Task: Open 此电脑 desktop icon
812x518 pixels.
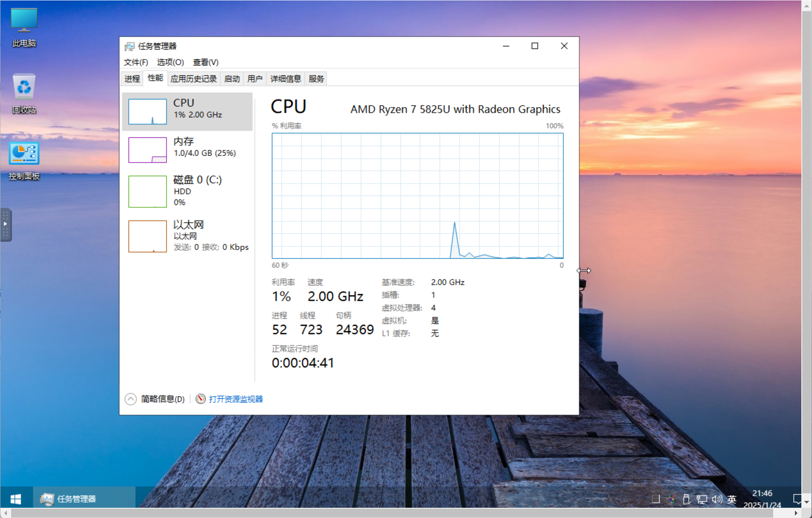Action: pyautogui.click(x=24, y=27)
